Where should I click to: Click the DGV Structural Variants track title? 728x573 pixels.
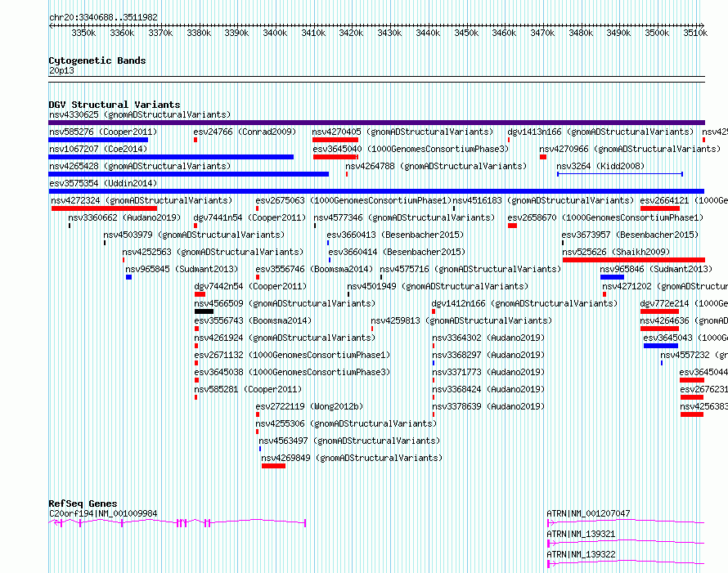[x=115, y=105]
